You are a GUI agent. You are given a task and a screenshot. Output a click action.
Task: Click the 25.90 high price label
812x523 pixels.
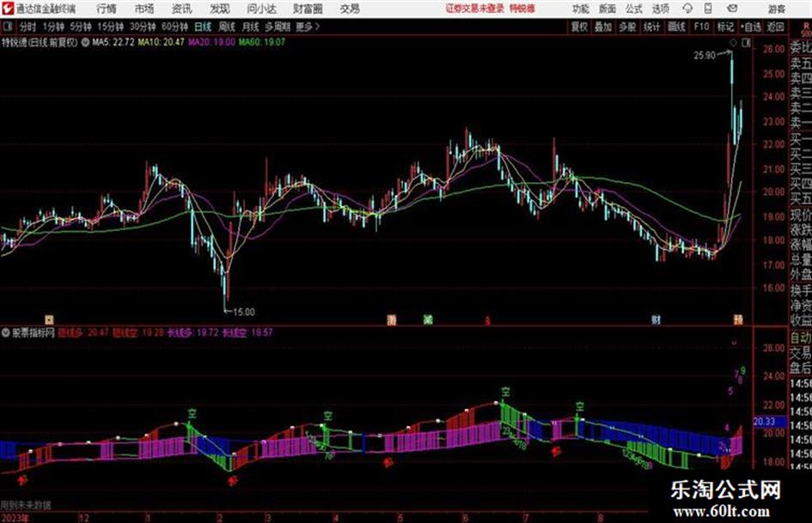pos(705,55)
